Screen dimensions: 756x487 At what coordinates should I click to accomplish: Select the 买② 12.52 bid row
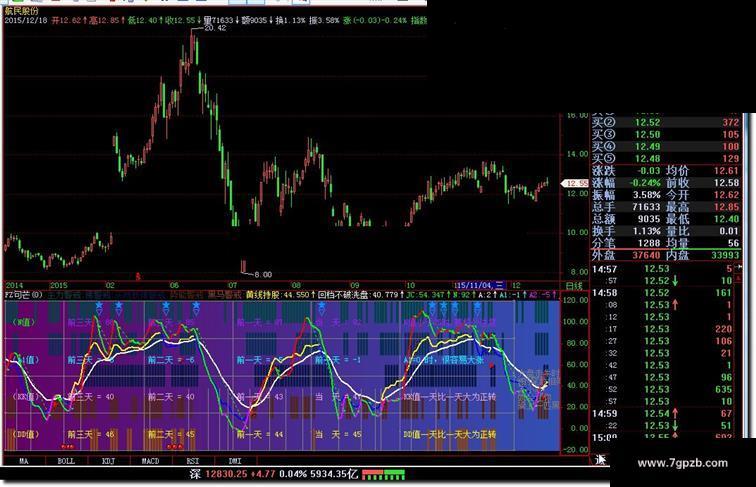coord(665,122)
